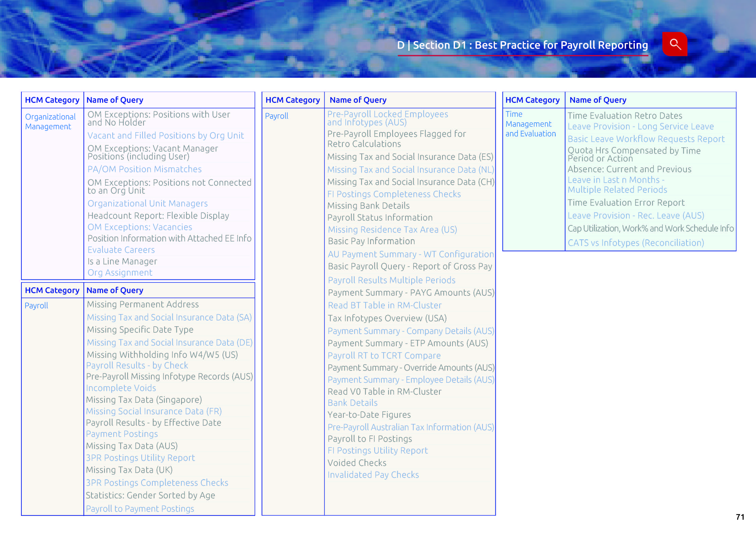Click 'Time Evaluation Error Report'
Viewport: 756px width, 535px height.
(x=626, y=203)
